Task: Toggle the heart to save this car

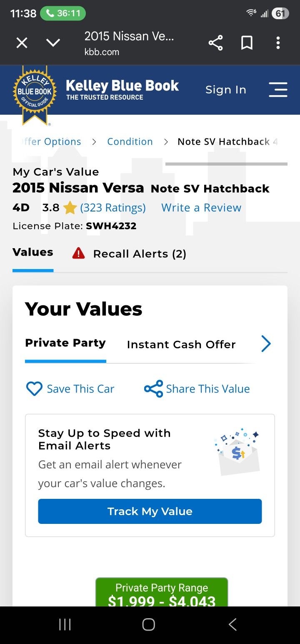Action: tap(35, 389)
